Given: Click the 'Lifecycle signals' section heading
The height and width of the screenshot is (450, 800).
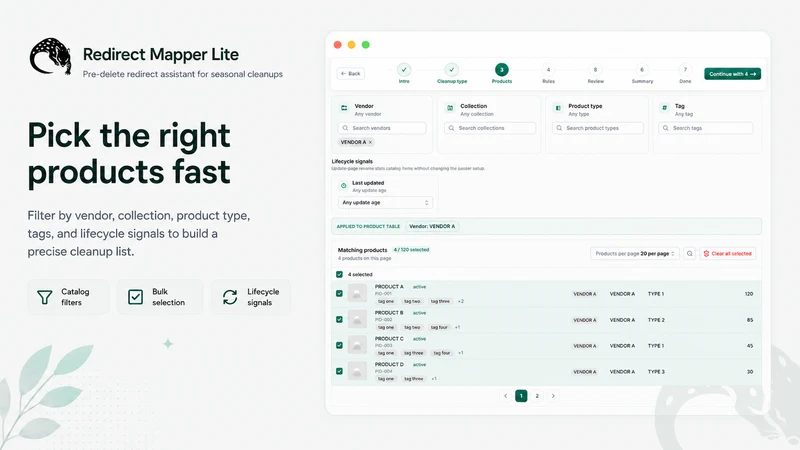Looking at the screenshot, I should [352, 161].
